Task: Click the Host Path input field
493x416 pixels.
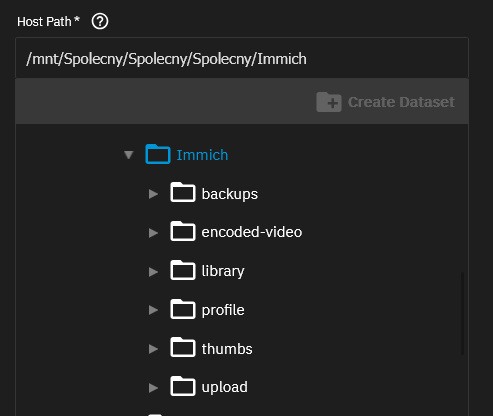Action: 242,58
